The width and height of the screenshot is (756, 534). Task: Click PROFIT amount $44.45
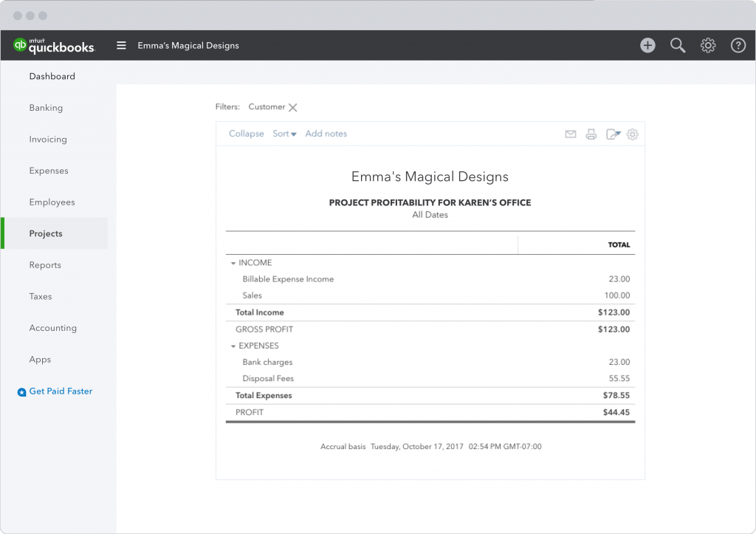(616, 412)
